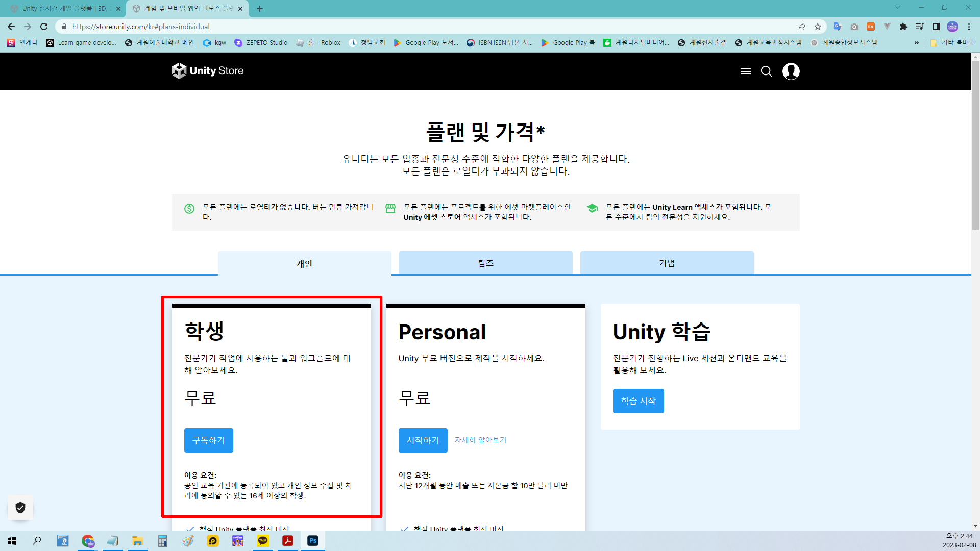980x551 pixels.
Task: Open the Google Play 도서 bookmark
Action: click(x=426, y=43)
